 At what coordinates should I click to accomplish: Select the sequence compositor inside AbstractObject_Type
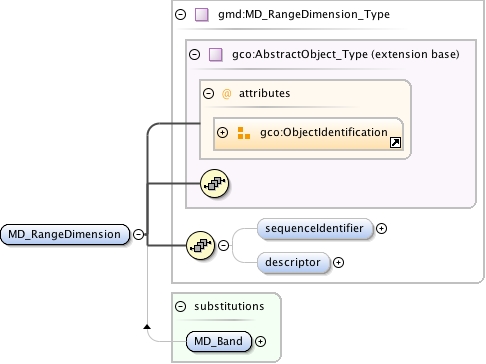pos(214,183)
